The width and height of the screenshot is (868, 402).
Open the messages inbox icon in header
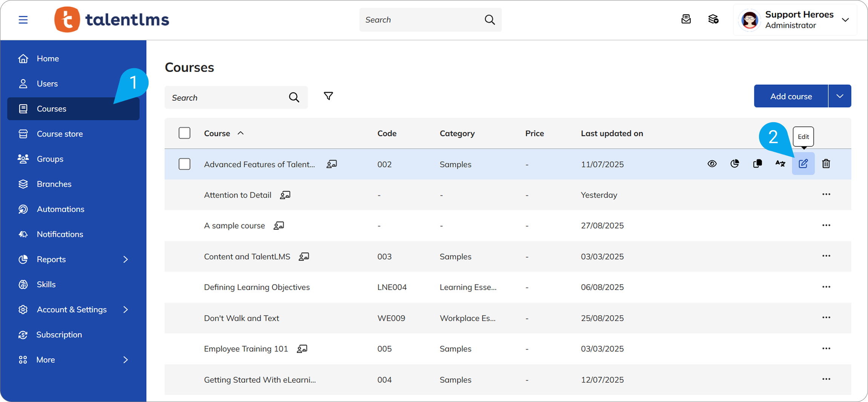686,19
